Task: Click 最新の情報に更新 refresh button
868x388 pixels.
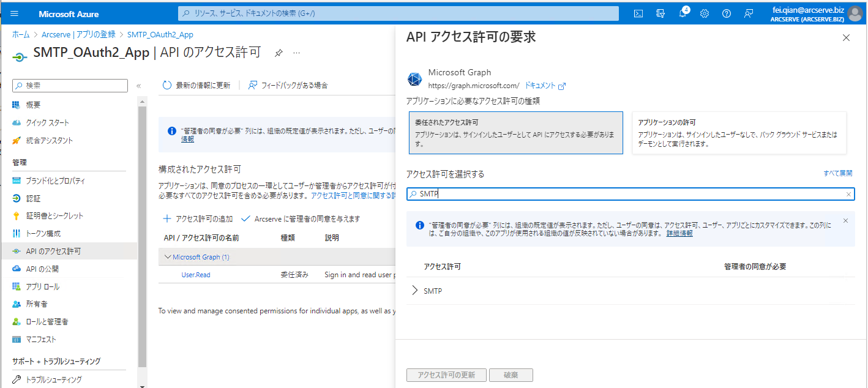Action: click(196, 86)
